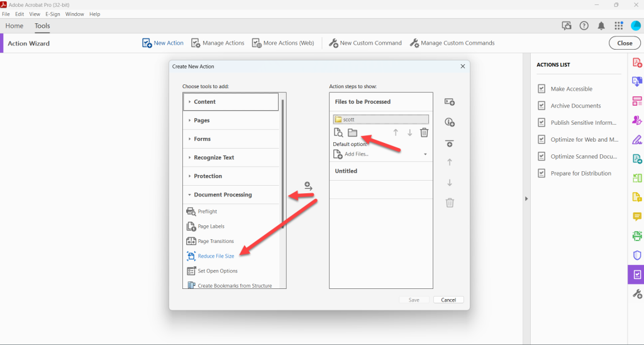This screenshot has height=345, width=644.
Task: Run the Optimize for Web and Mobile action
Action: [x=578, y=139]
